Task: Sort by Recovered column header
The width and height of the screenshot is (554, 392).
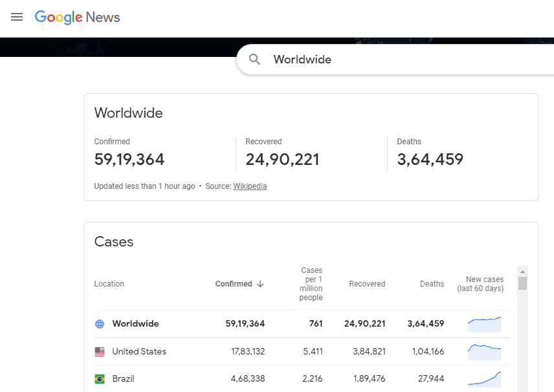Action: 367,284
